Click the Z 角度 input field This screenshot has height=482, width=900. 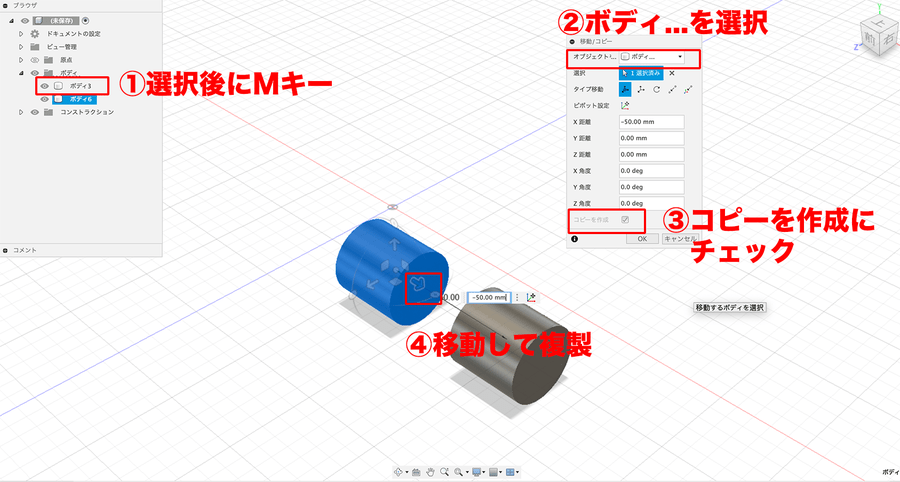pos(651,203)
